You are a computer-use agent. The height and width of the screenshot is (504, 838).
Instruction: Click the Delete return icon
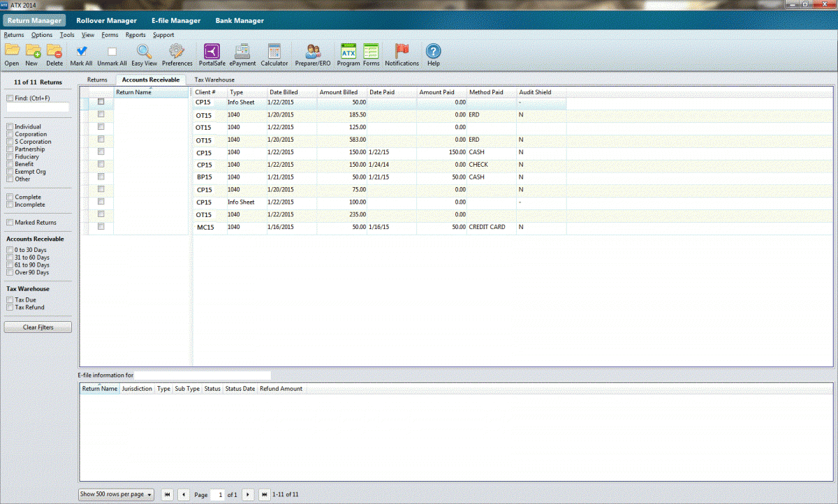coord(54,51)
